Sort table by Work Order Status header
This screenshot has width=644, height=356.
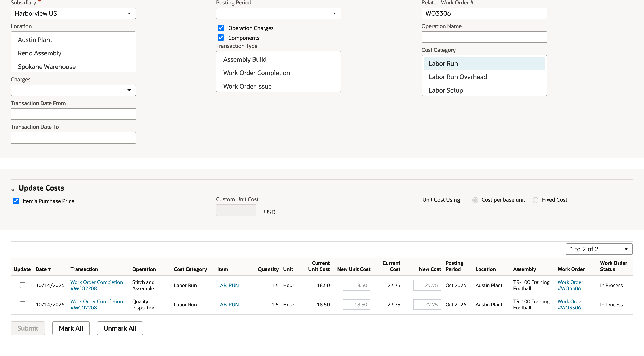click(614, 266)
